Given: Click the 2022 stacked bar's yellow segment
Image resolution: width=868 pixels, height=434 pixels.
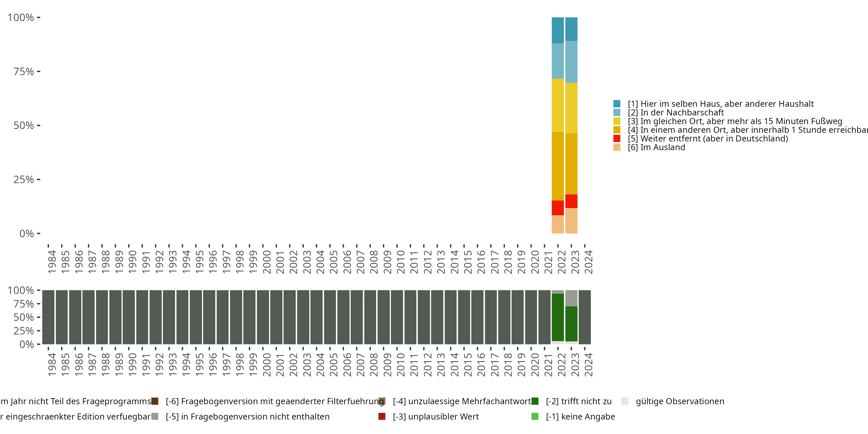Looking at the screenshot, I should click(557, 105).
